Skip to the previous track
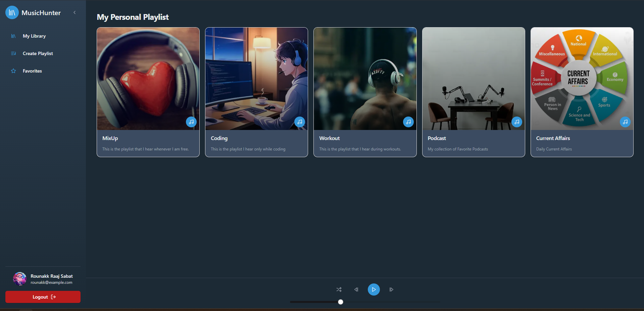This screenshot has height=311, width=644. [x=356, y=290]
